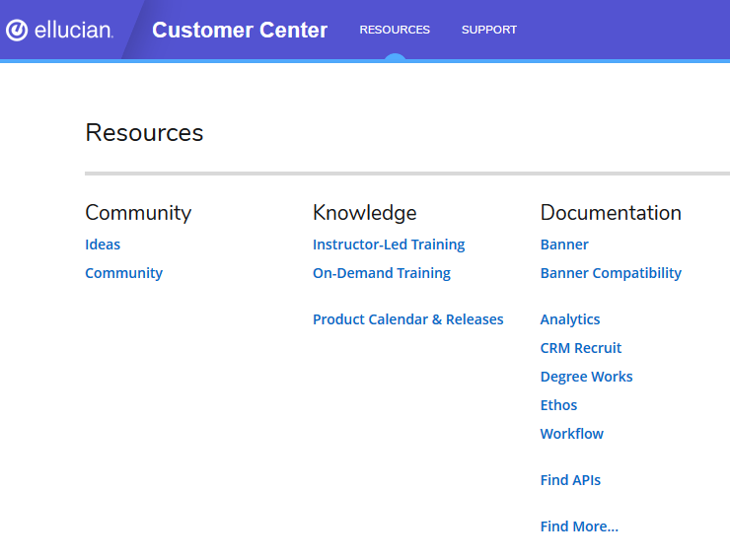Click the Knowledge section heading
The height and width of the screenshot is (560, 730).
coord(364,213)
